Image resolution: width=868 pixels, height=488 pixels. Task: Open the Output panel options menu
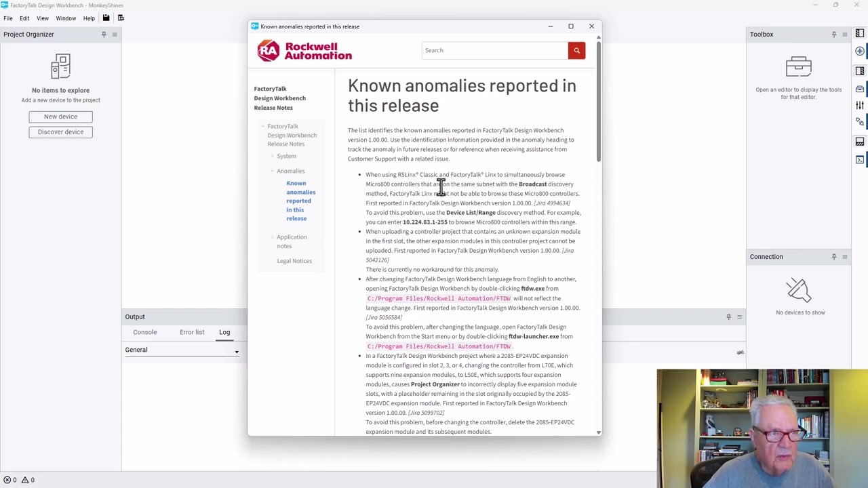coord(739,317)
